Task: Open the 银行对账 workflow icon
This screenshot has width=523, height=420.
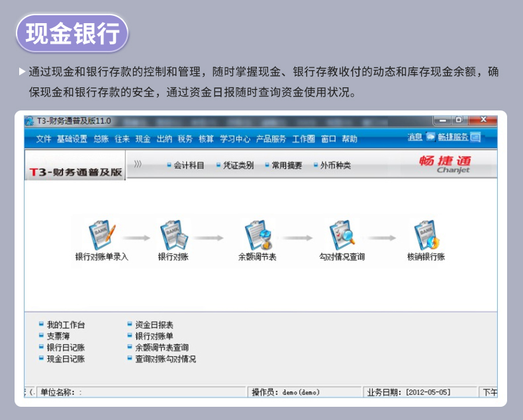Action: click(173, 235)
